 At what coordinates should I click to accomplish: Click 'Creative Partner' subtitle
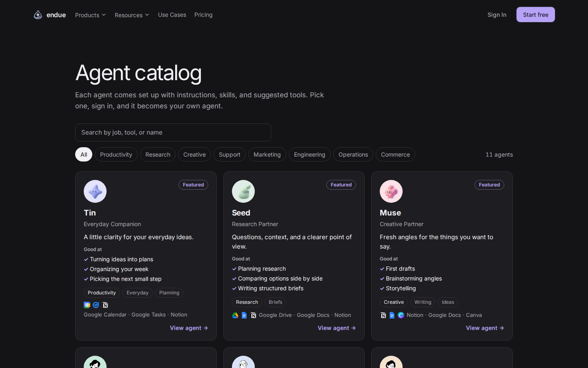(x=401, y=224)
